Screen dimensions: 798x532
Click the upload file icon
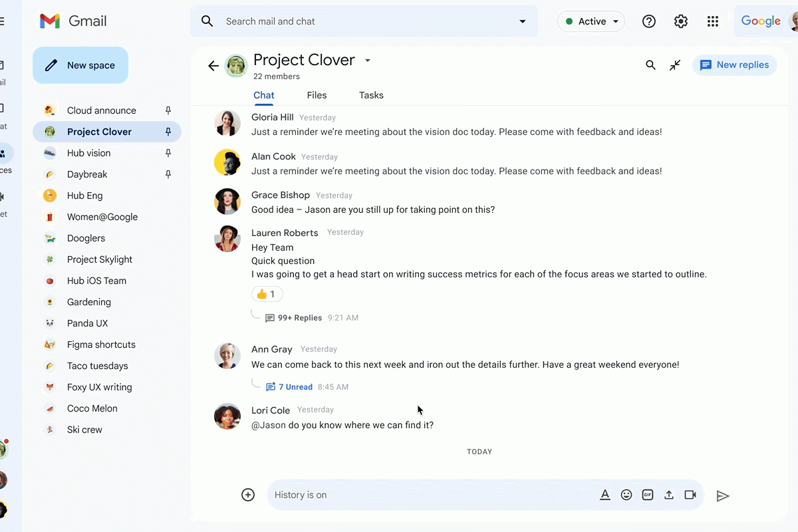tap(669, 495)
